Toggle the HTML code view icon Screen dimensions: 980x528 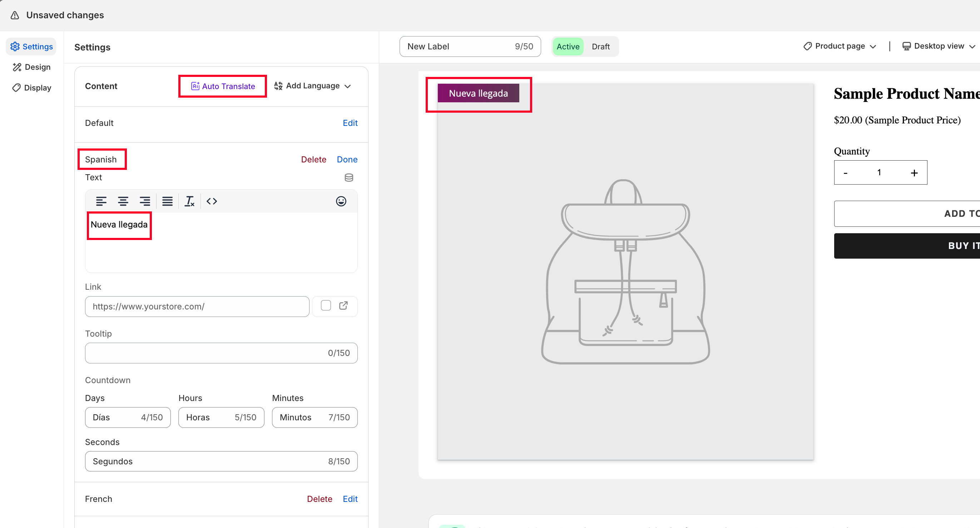pos(212,201)
